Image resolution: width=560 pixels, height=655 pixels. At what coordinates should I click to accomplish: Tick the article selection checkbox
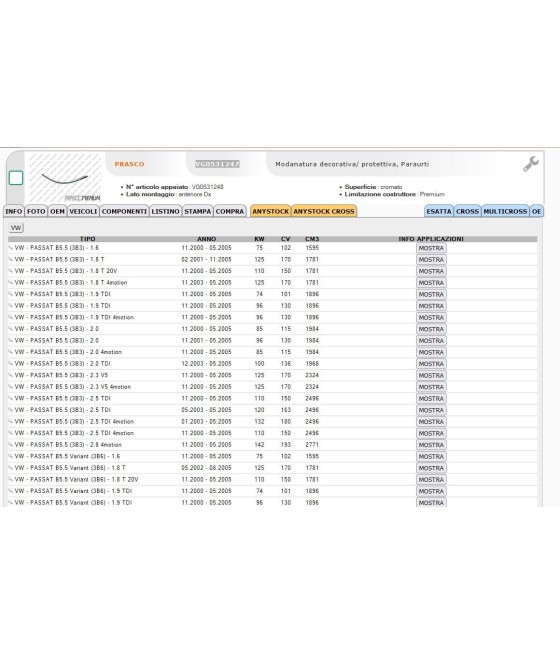click(x=16, y=178)
